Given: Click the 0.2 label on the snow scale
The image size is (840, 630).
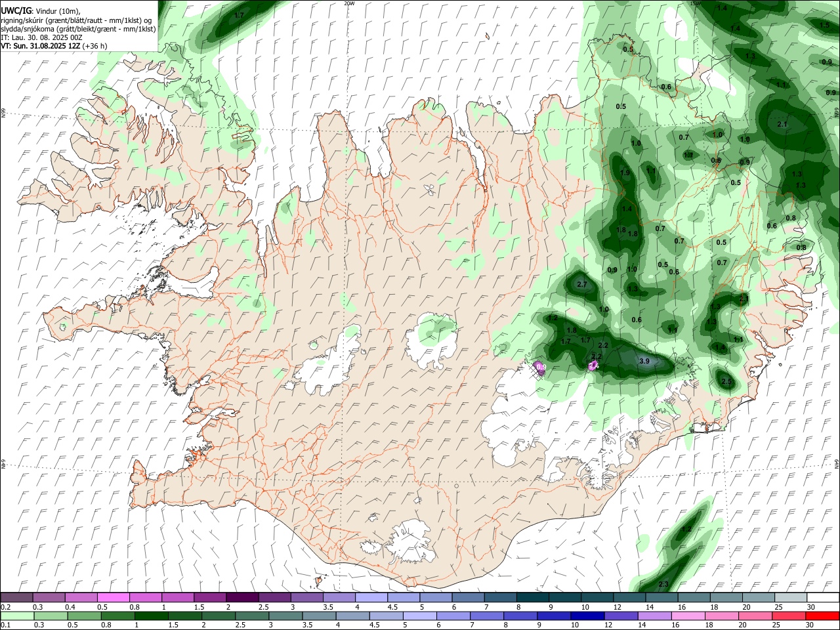Looking at the screenshot, I should coord(5,607).
